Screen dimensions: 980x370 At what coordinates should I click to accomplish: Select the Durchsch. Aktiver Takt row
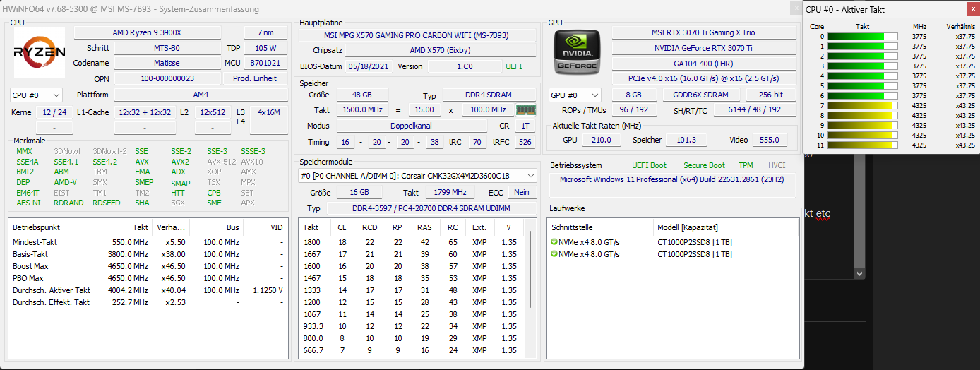(x=148, y=290)
